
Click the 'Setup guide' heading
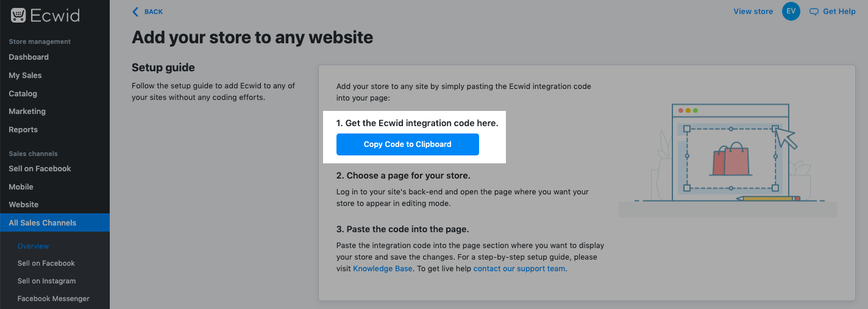pyautogui.click(x=163, y=67)
